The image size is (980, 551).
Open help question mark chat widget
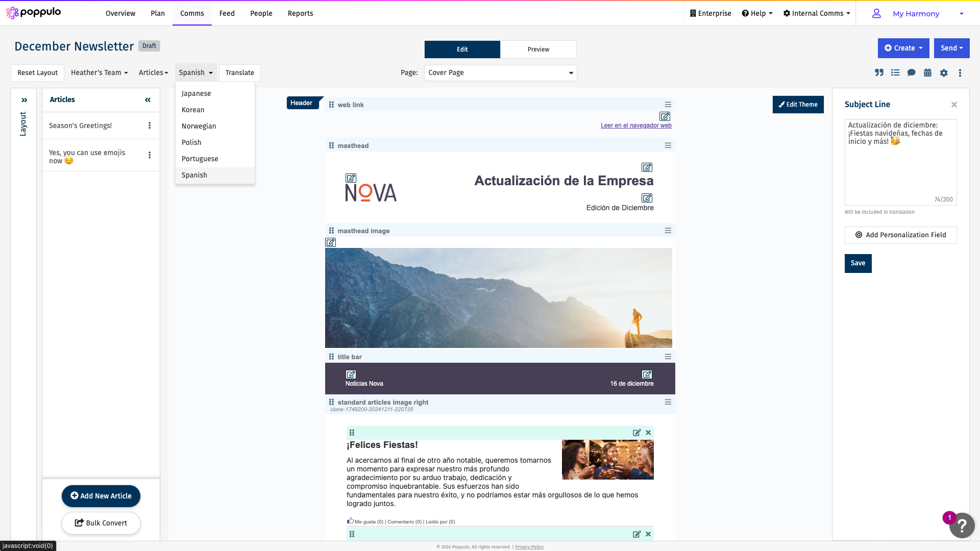pyautogui.click(x=962, y=525)
